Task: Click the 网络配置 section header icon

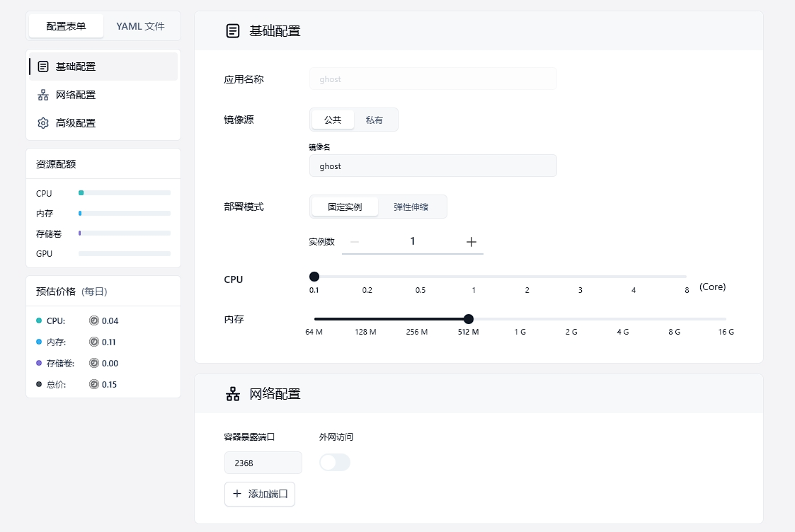Action: [x=233, y=394]
